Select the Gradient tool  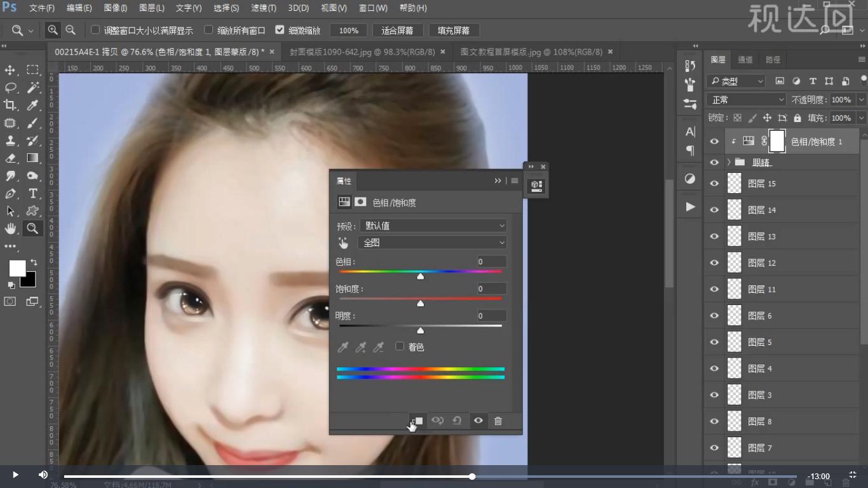(32, 158)
